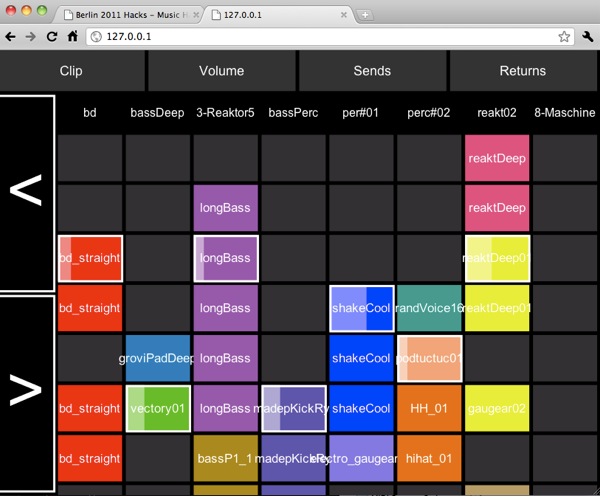Click the scroll down > button
600x500 pixels.
(x=26, y=393)
